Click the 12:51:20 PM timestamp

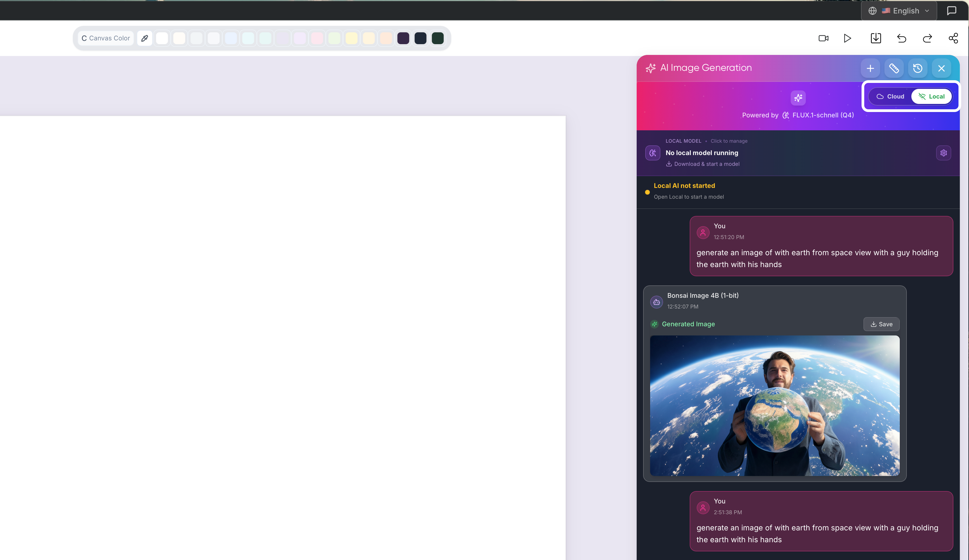coord(729,237)
